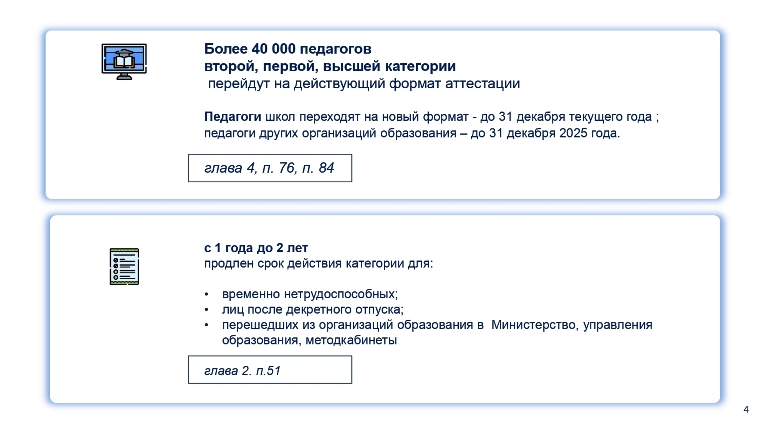Select the "глава 2. п.51" reference box
Viewport: 768px width, 432px height.
point(270,370)
